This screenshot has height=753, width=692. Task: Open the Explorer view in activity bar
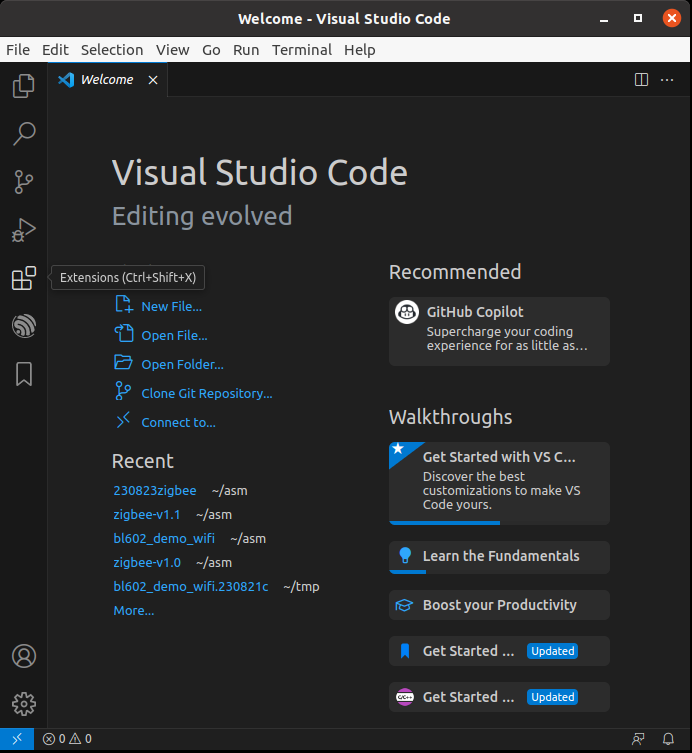click(x=24, y=86)
